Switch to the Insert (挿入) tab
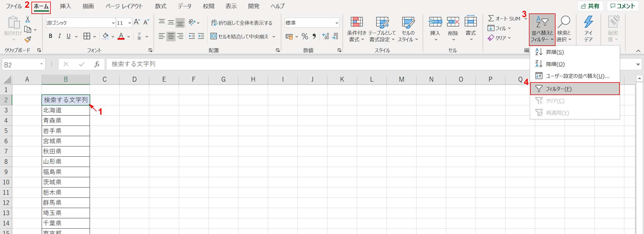 (65, 6)
